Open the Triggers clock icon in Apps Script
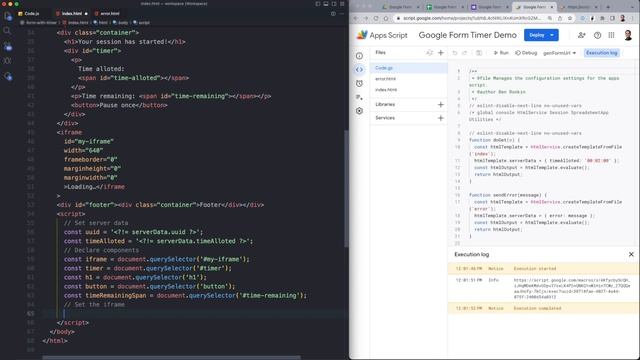This screenshot has height=360, width=640. (x=359, y=83)
